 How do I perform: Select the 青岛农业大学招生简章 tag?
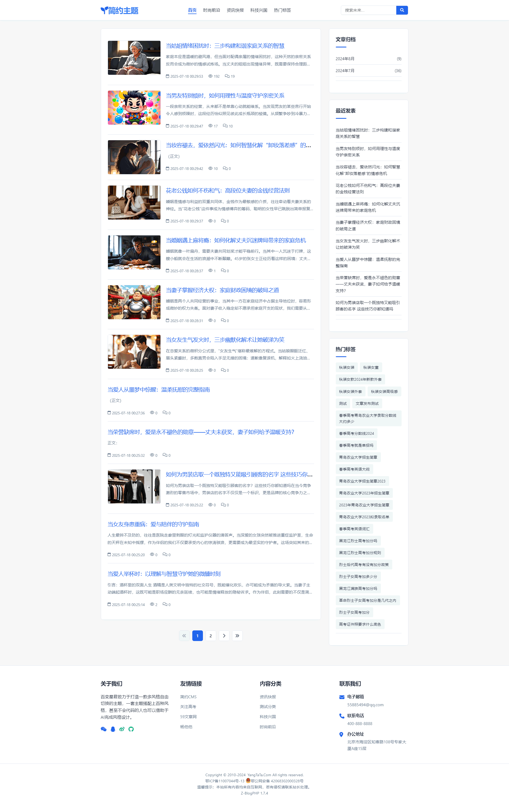coord(358,457)
